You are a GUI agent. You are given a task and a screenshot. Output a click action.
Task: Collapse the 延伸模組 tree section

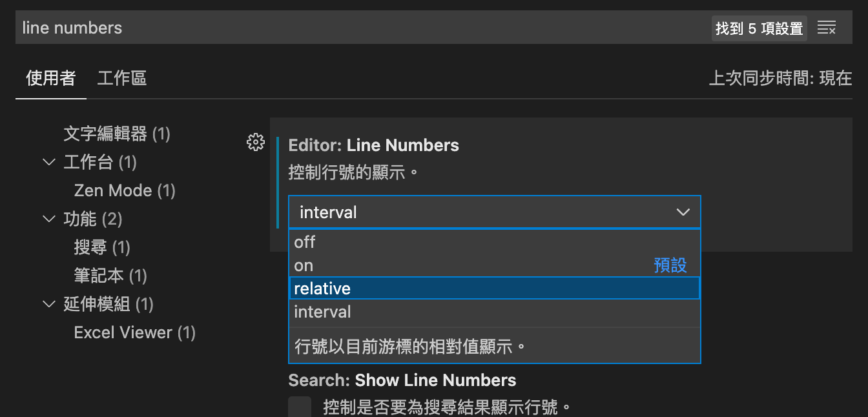pyautogui.click(x=49, y=304)
